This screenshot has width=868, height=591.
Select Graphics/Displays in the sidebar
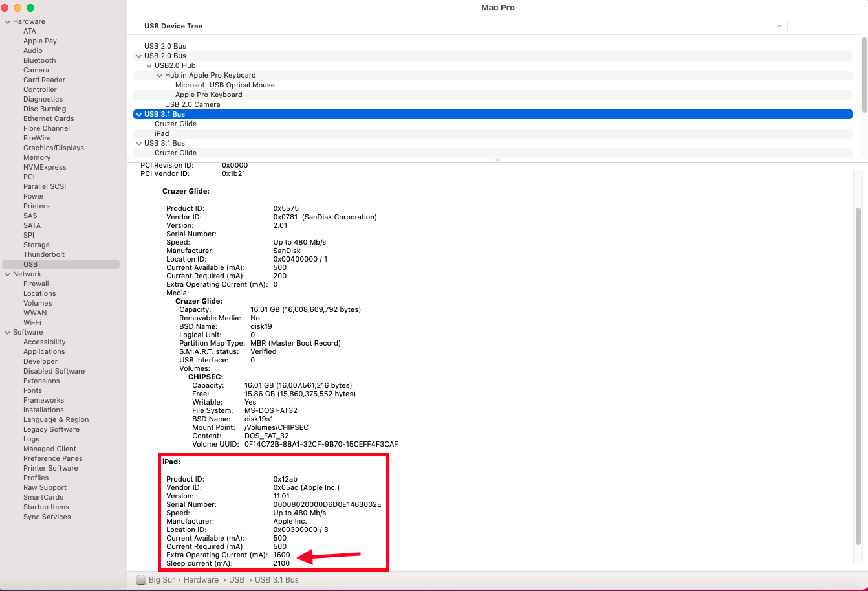click(54, 148)
